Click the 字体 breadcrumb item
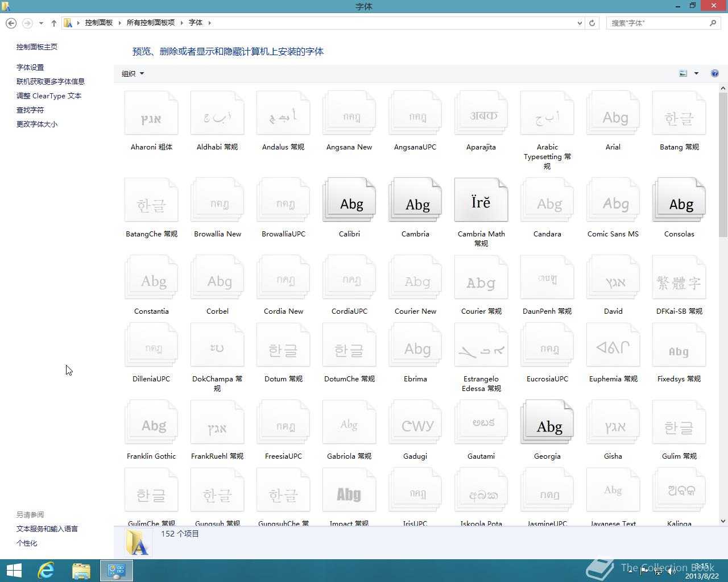The image size is (728, 582). click(196, 23)
